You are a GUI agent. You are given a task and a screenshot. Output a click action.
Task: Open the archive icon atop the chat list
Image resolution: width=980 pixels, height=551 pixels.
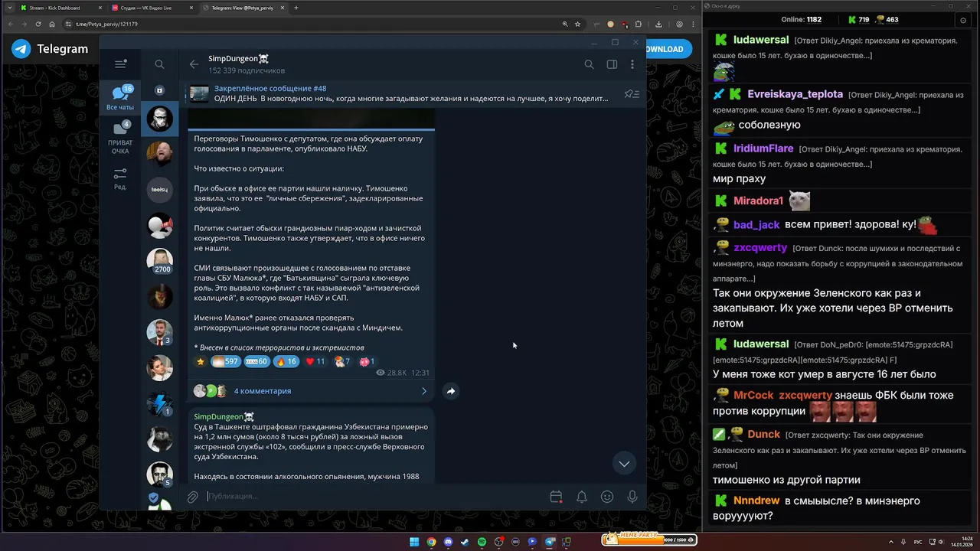[x=159, y=90]
